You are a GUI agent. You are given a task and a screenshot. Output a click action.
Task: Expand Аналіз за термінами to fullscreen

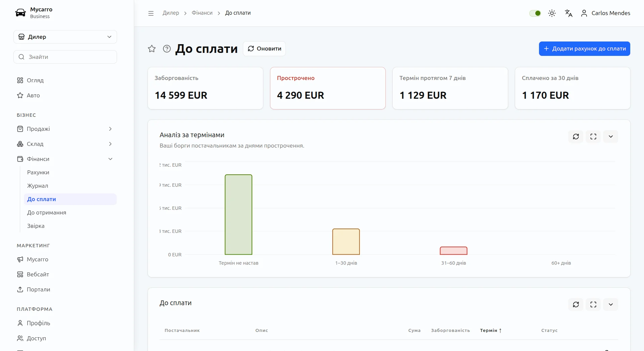tap(593, 137)
